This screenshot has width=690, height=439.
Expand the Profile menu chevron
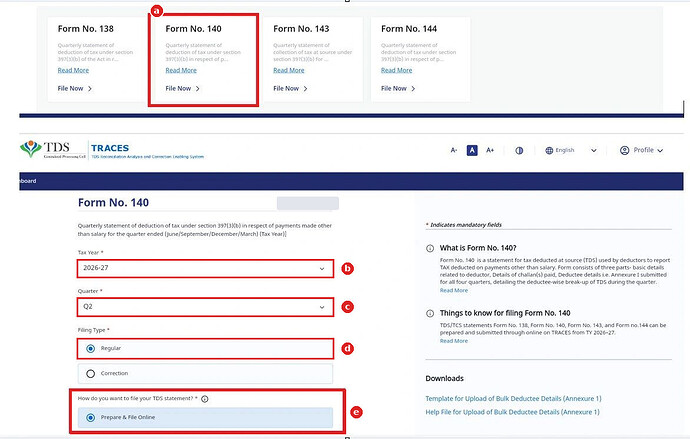pyautogui.click(x=660, y=150)
